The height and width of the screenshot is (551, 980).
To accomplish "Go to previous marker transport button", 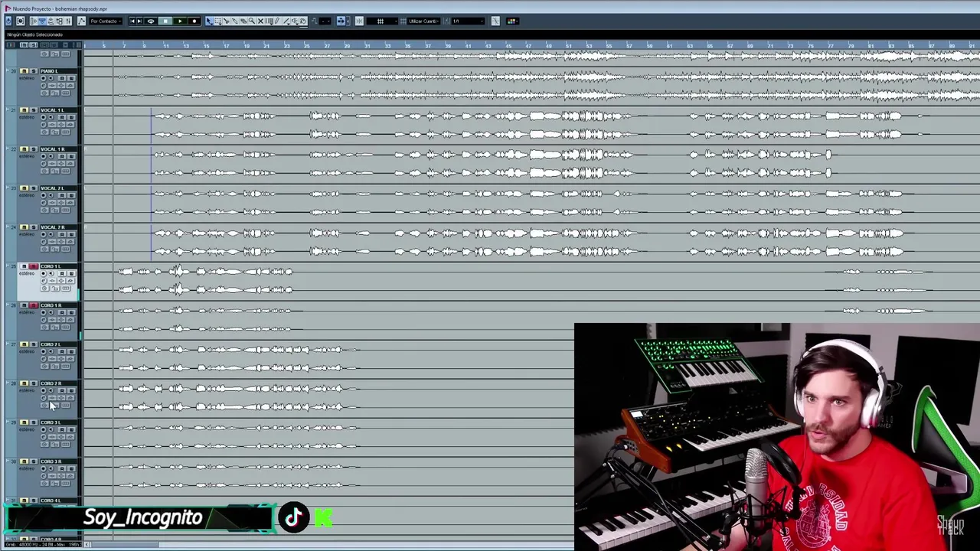I will click(x=132, y=21).
